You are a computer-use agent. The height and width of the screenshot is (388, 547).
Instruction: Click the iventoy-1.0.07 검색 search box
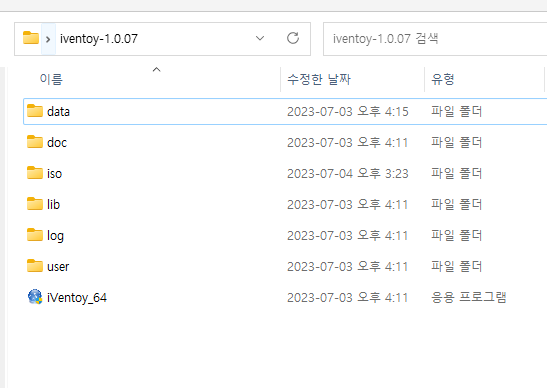[x=435, y=39]
